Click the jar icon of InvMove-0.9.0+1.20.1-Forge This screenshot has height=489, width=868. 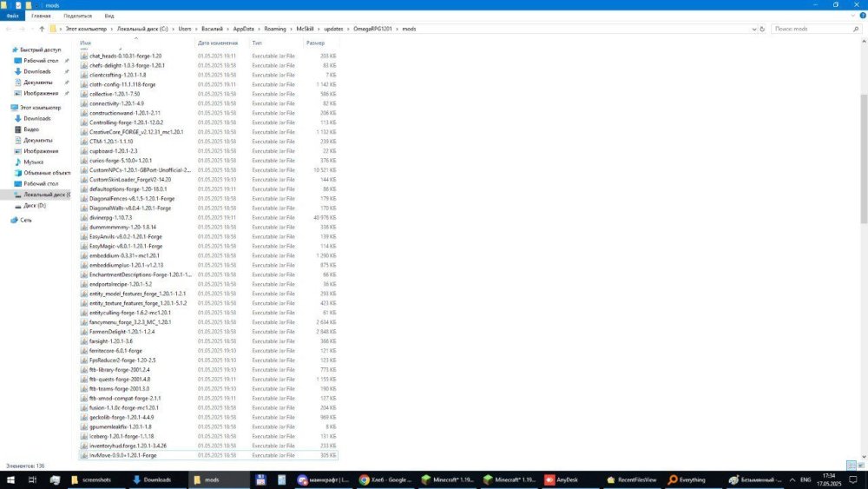[x=84, y=455]
